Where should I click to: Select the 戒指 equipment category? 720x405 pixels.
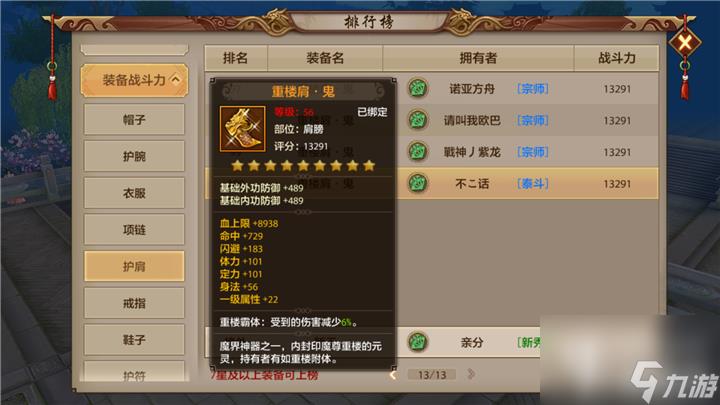click(x=134, y=303)
